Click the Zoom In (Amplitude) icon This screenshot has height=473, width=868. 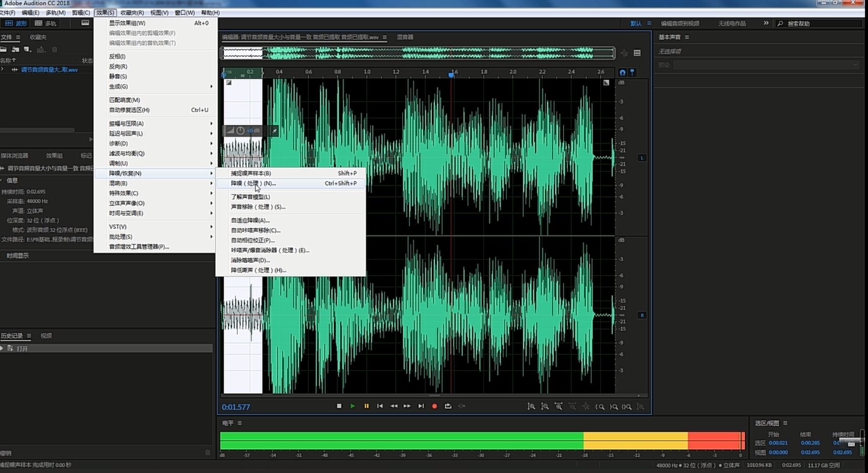click(531, 407)
